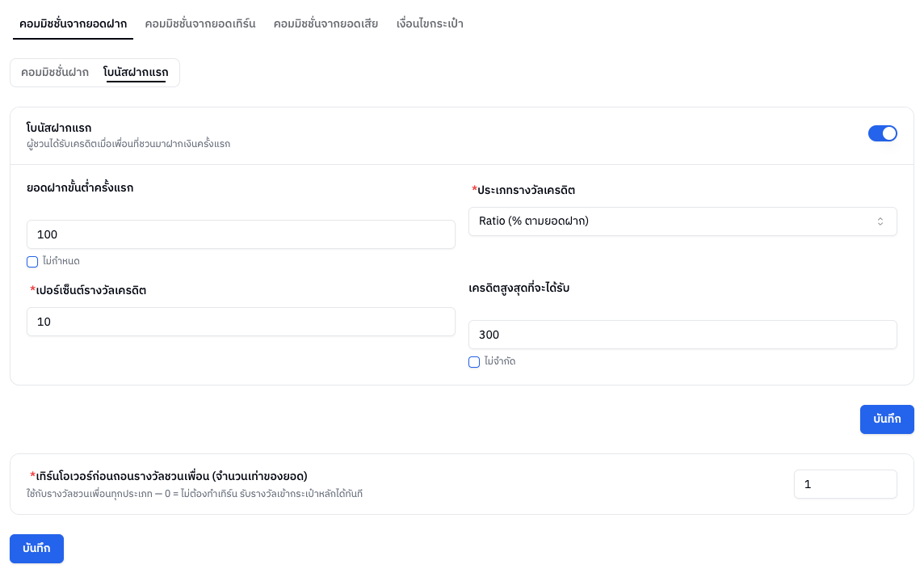
Task: Click the ยอดฝากขั้นต่ำครั้งแรก input field
Action: (241, 234)
